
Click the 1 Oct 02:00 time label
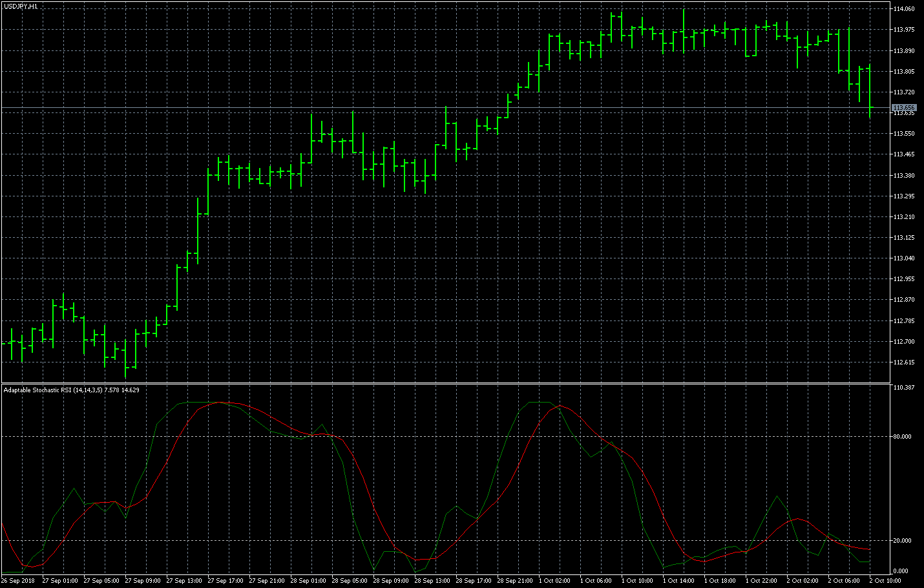click(555, 581)
